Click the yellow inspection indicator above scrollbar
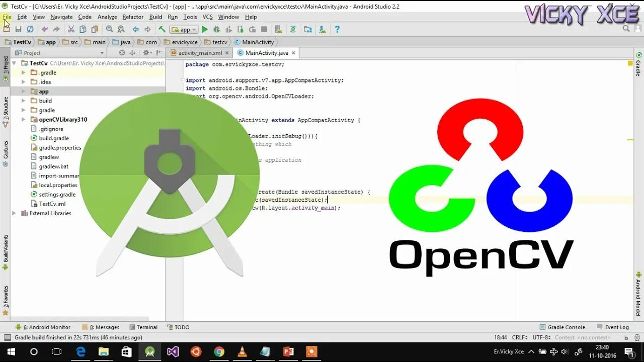 [x=630, y=63]
